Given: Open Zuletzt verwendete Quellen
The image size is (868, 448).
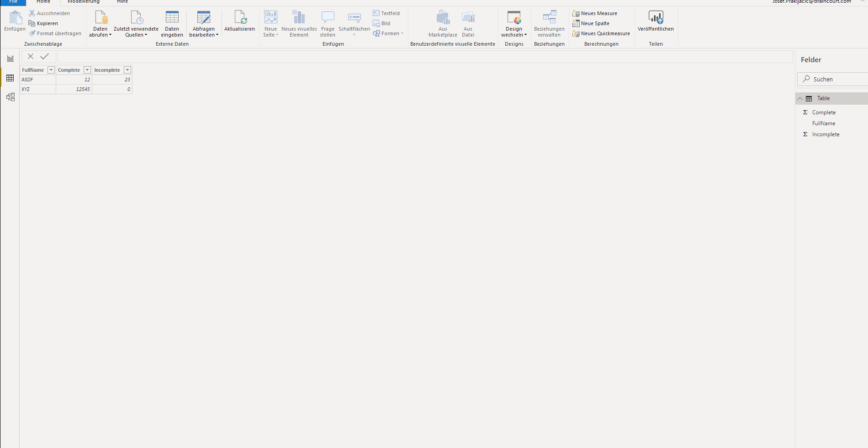Looking at the screenshot, I should coord(136,24).
